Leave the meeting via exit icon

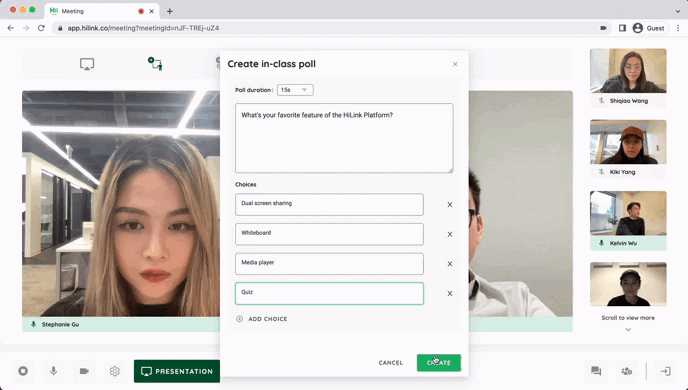[x=666, y=371]
